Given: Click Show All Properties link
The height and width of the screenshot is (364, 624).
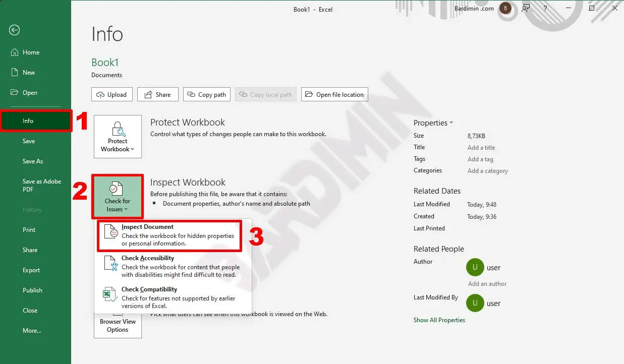Looking at the screenshot, I should (x=439, y=320).
